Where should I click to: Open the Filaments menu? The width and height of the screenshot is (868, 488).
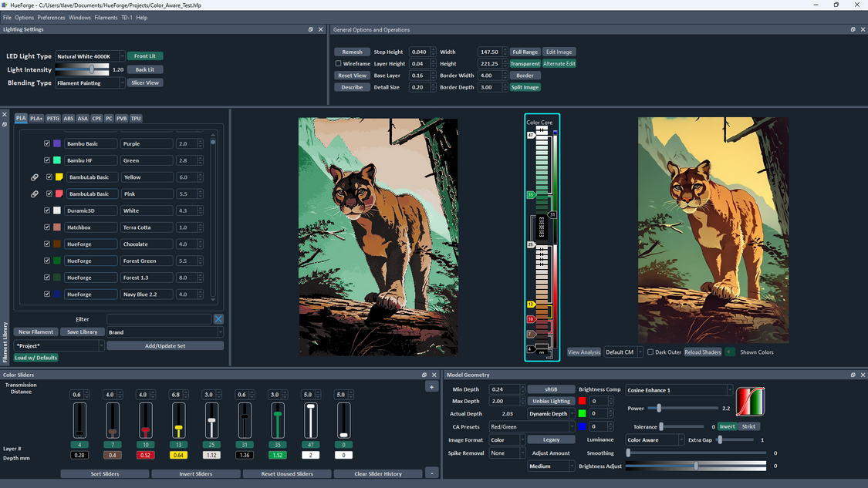[x=106, y=17]
